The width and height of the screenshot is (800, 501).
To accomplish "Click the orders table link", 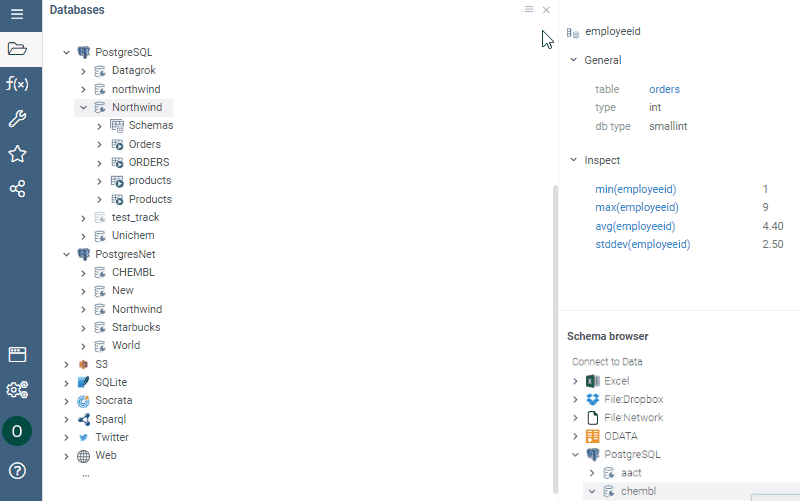I will tap(664, 90).
